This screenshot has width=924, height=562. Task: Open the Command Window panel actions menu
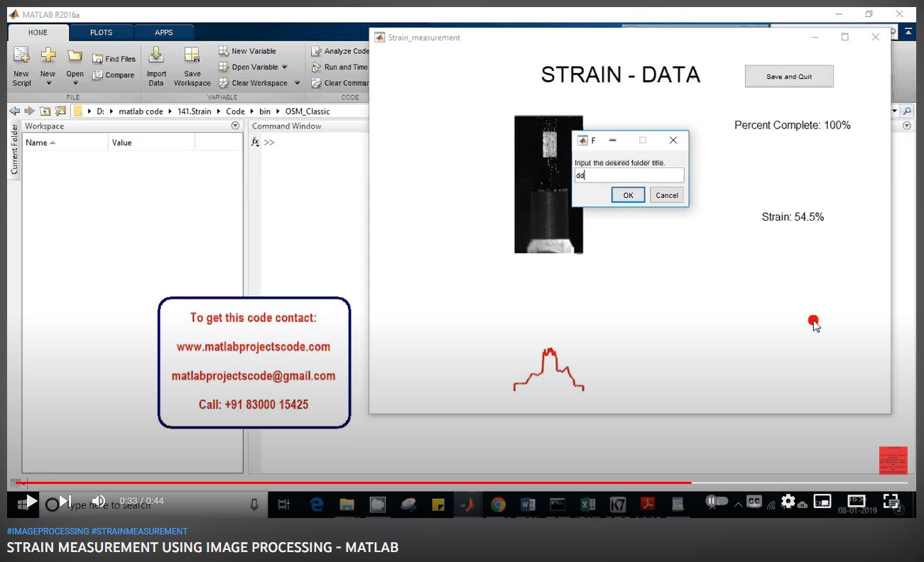click(x=907, y=126)
